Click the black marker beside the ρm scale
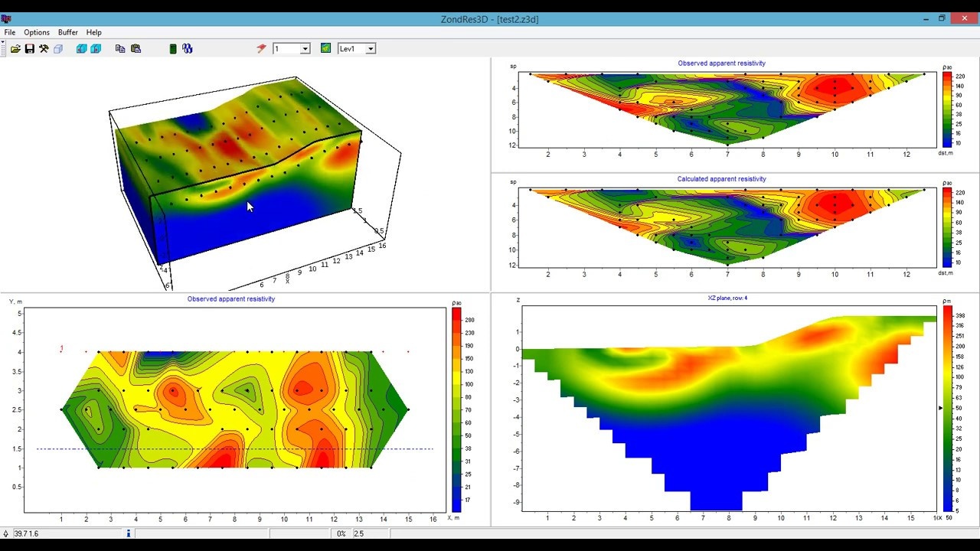The image size is (980, 551). point(941,408)
